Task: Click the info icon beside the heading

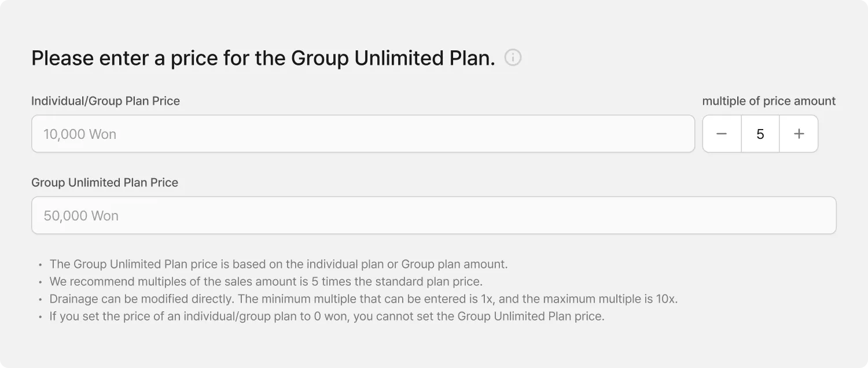Action: click(x=513, y=58)
